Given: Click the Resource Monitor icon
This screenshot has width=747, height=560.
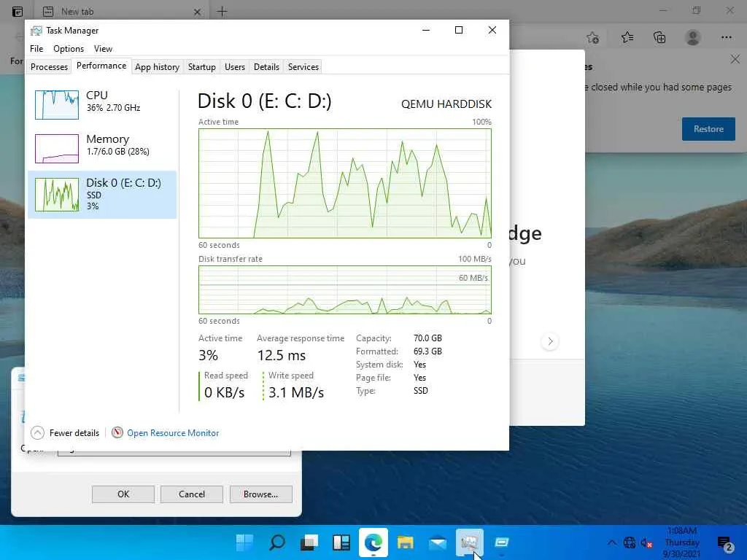Looking at the screenshot, I should click(x=117, y=432).
